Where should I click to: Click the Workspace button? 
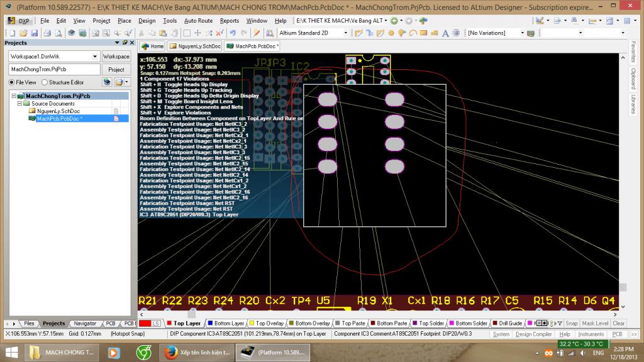[x=116, y=57]
